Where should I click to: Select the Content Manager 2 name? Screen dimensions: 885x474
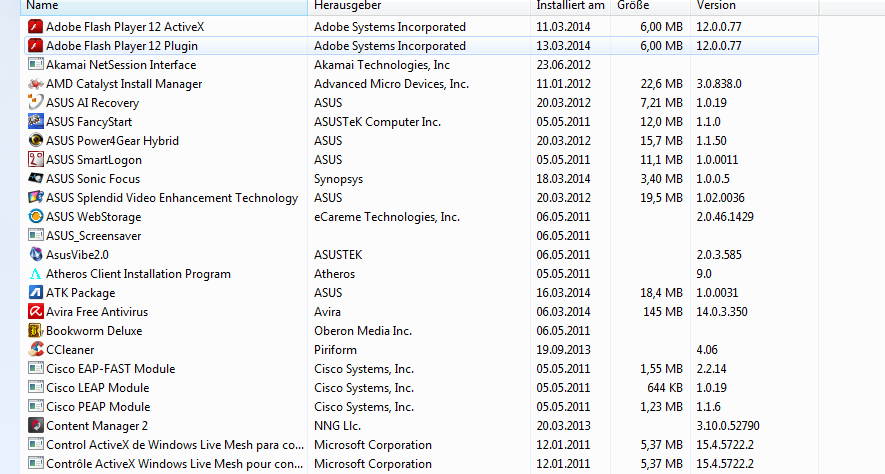pyautogui.click(x=97, y=426)
